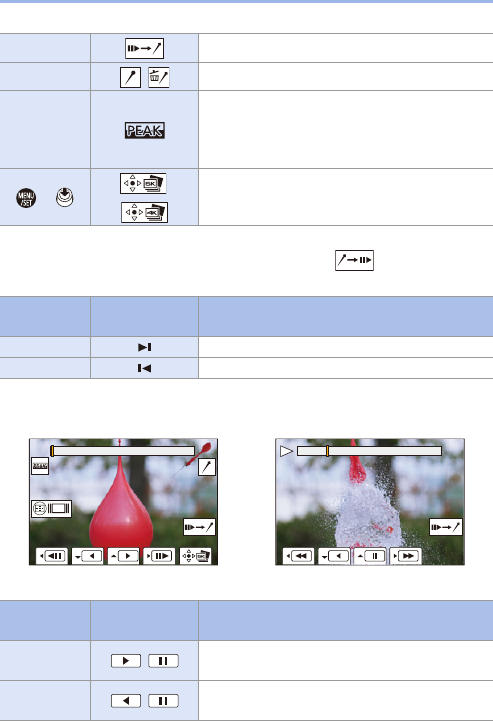The height and width of the screenshot is (721, 493).
Task: Tap marker operation switch on burst screen
Action: pos(446,527)
